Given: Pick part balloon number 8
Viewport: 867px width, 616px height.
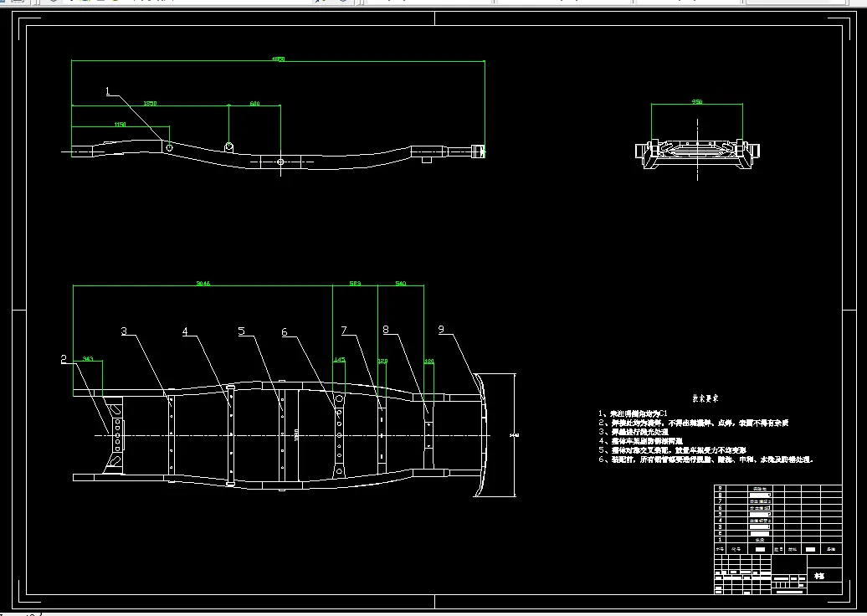Looking at the screenshot, I should point(386,329).
